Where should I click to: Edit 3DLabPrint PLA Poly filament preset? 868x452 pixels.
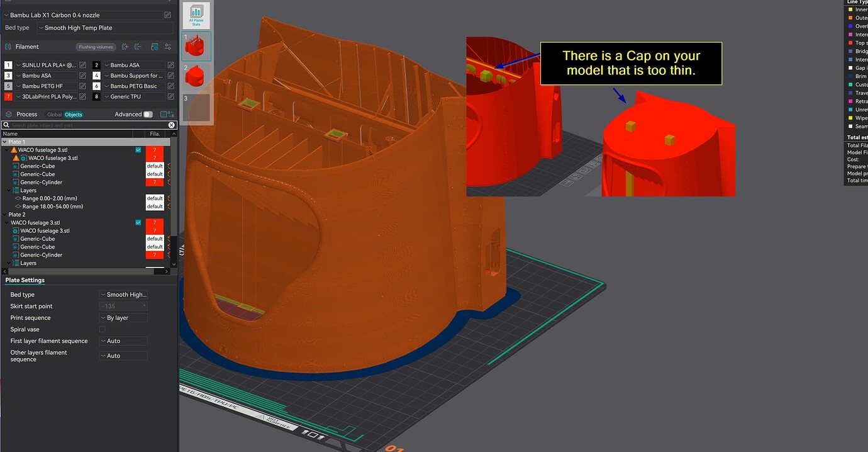pos(82,97)
